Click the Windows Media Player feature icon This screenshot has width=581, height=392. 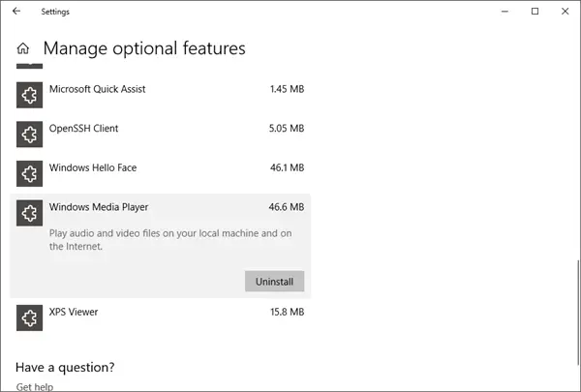pyautogui.click(x=30, y=213)
